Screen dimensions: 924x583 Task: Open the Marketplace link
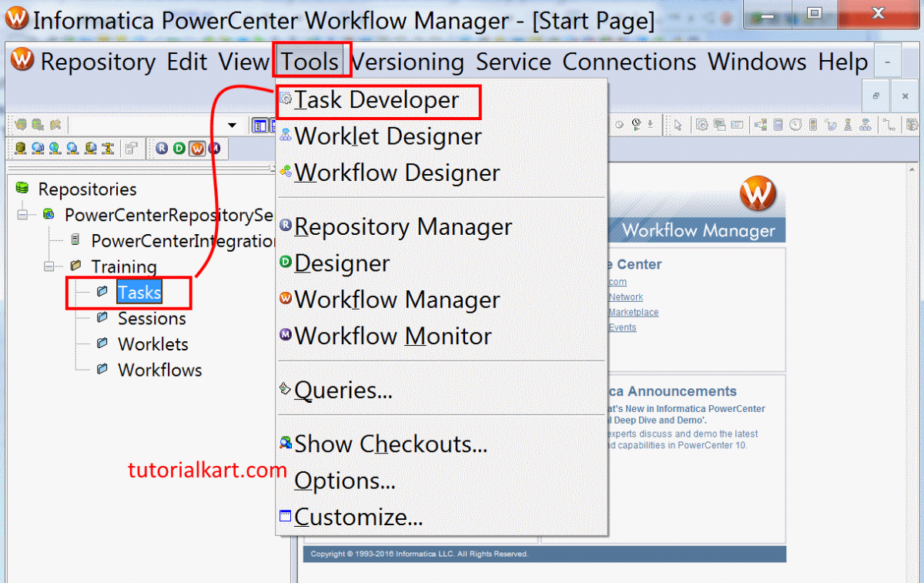coord(633,312)
